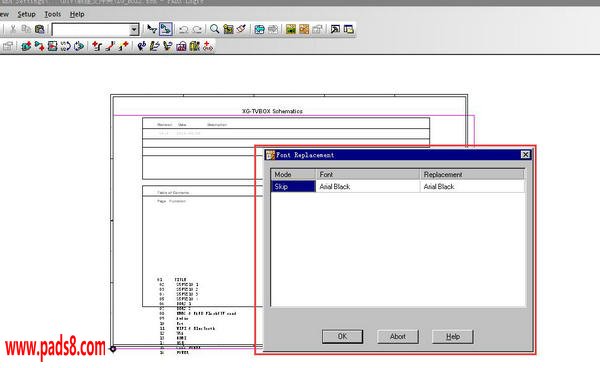The width and height of the screenshot is (600, 368).
Task: Click the Swap Reference Designators icon
Action: point(65,46)
